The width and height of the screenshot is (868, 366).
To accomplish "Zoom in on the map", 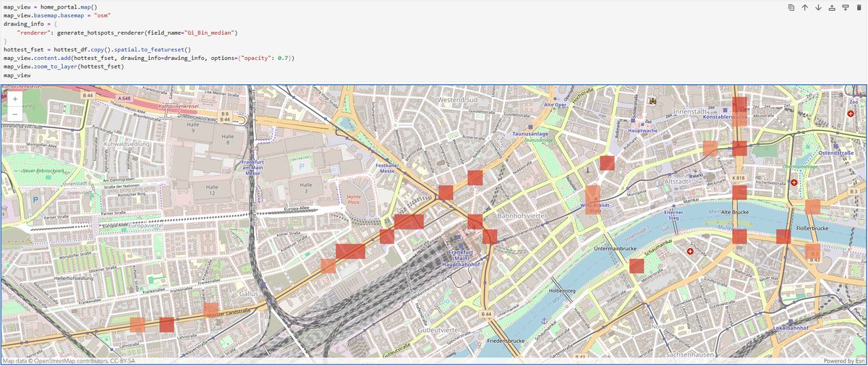I will (15, 99).
